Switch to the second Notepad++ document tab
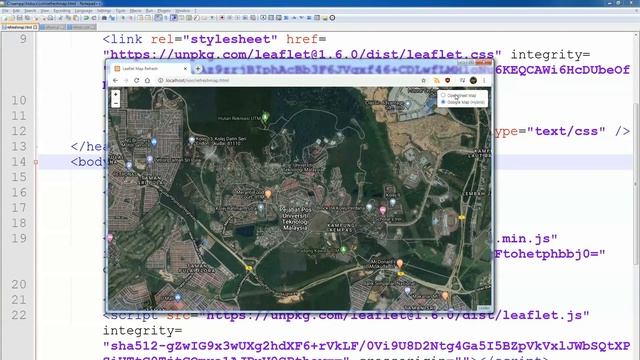The height and width of the screenshot is (360, 640). coord(53,27)
